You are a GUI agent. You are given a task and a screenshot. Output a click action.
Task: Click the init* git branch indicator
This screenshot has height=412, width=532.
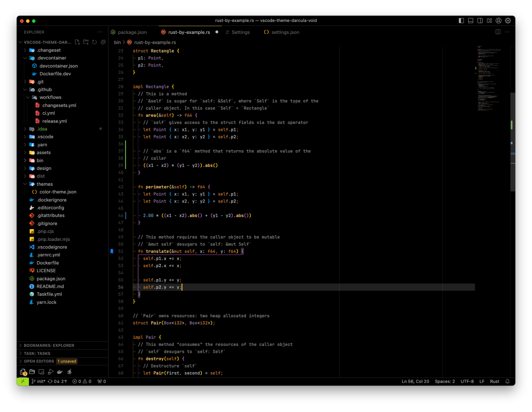tap(38, 381)
